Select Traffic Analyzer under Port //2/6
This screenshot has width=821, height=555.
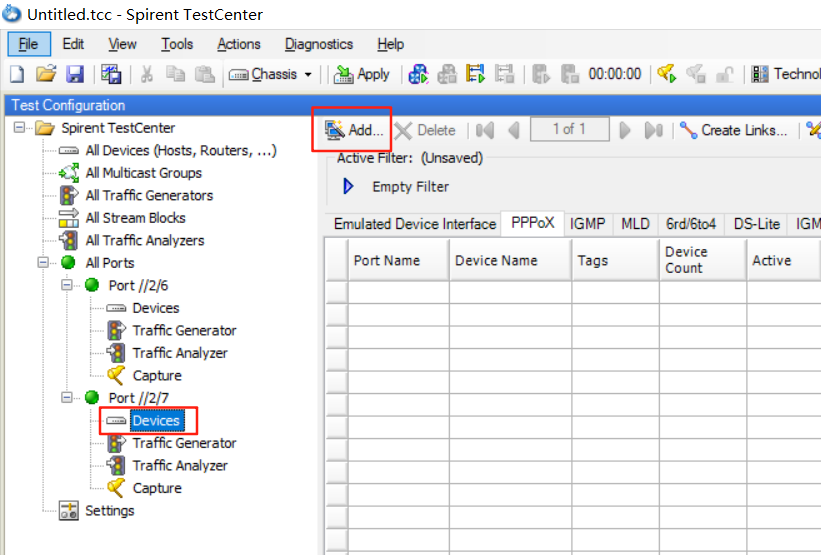(x=180, y=353)
